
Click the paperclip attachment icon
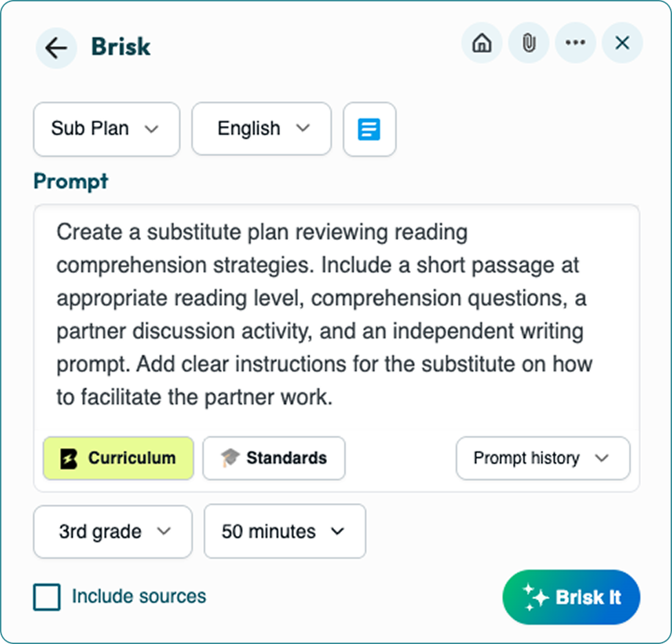529,43
